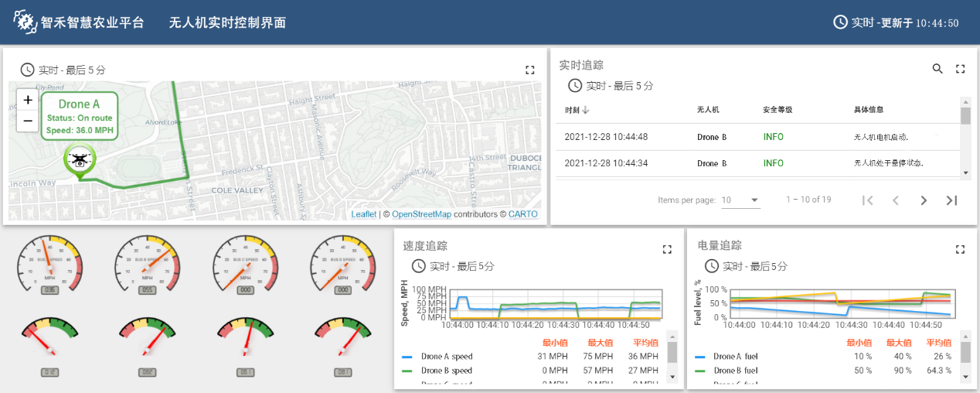Viewport: 980px width, 393px height.
Task: Open search in realtime tracking panel
Action: tap(937, 69)
